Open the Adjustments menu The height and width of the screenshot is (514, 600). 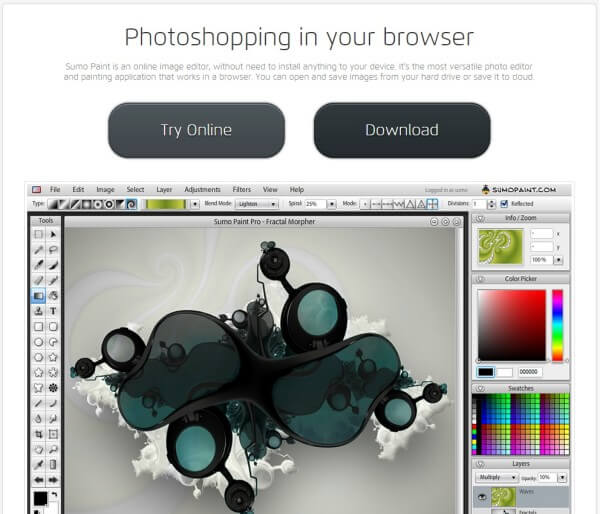pos(202,189)
